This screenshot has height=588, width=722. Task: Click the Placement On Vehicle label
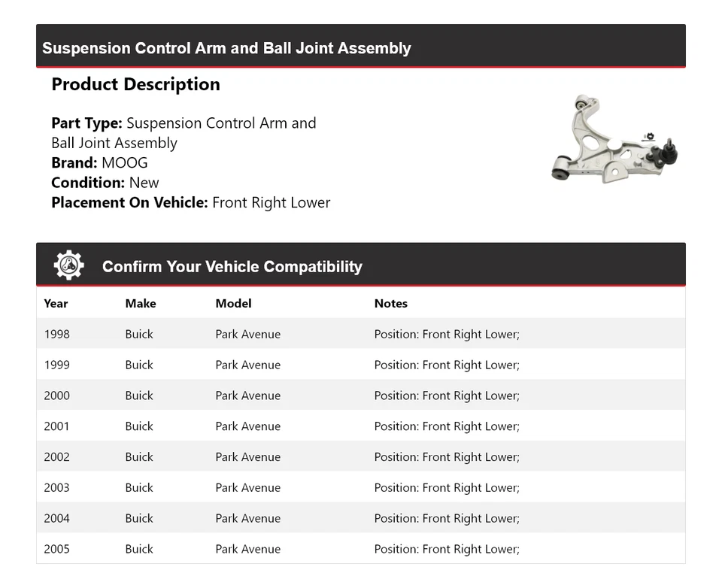click(x=129, y=202)
